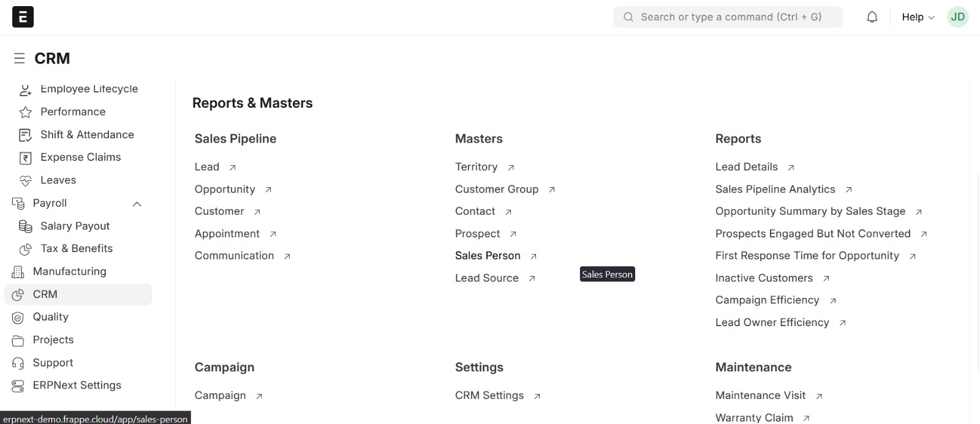980x424 pixels.
Task: Select Projects in the sidebar
Action: point(53,340)
